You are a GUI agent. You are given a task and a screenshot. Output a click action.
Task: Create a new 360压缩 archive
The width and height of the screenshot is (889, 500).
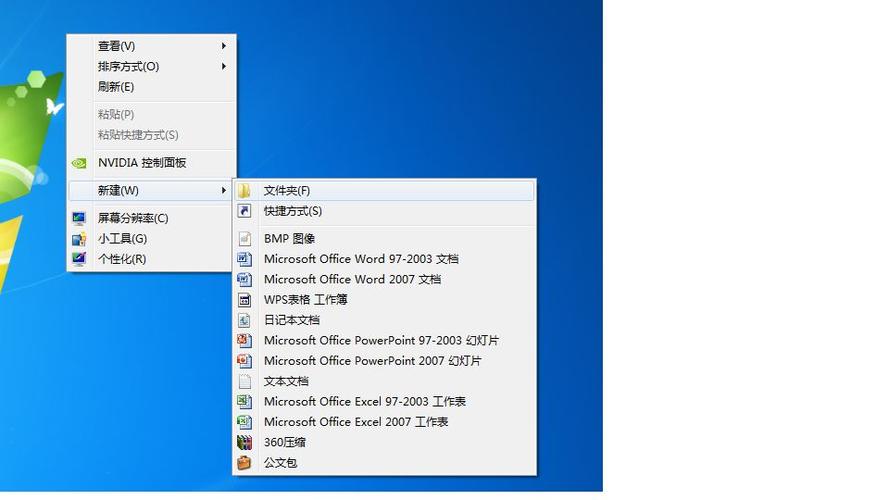coord(384,443)
